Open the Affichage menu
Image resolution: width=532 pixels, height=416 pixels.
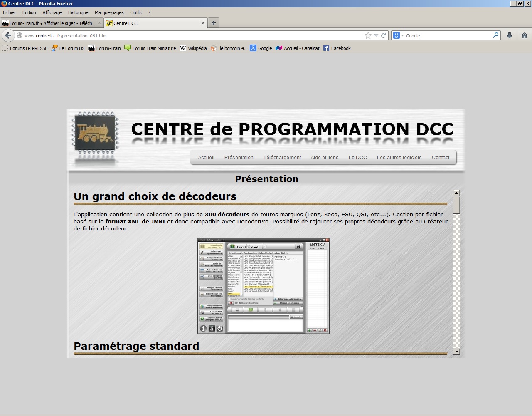pyautogui.click(x=52, y=12)
